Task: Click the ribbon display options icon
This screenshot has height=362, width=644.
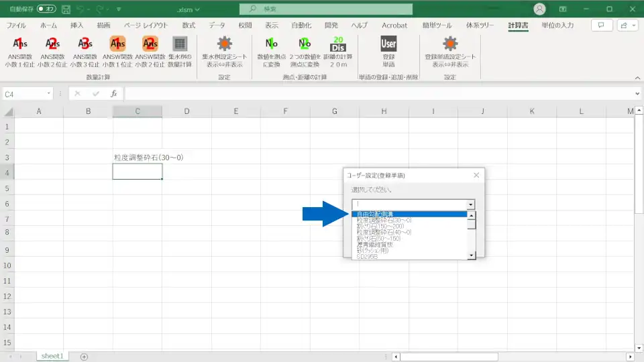Action: click(x=563, y=9)
